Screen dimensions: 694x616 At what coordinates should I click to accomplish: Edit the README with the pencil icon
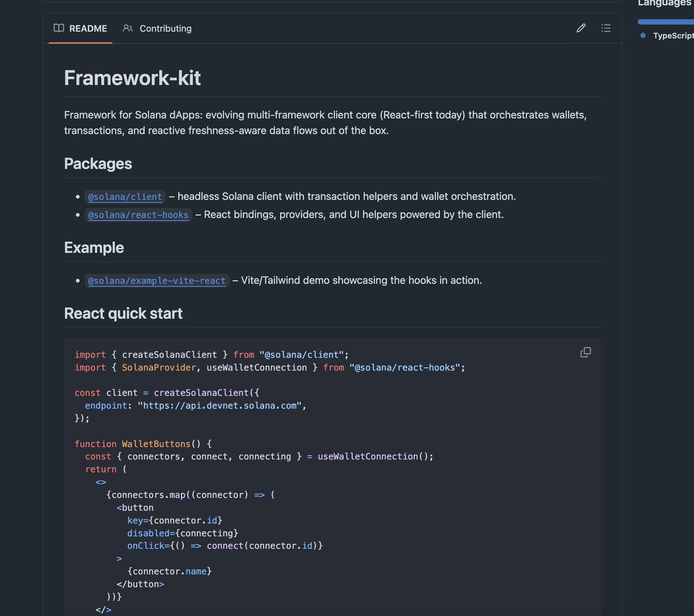coord(581,28)
